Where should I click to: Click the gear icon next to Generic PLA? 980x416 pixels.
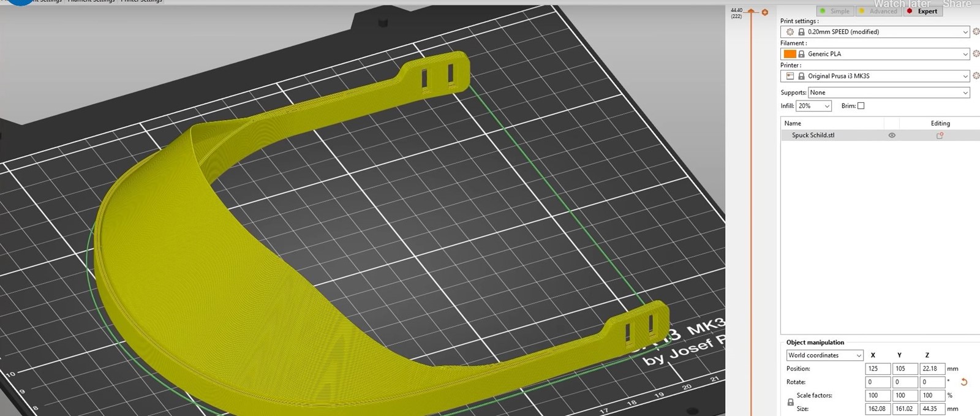(976, 54)
